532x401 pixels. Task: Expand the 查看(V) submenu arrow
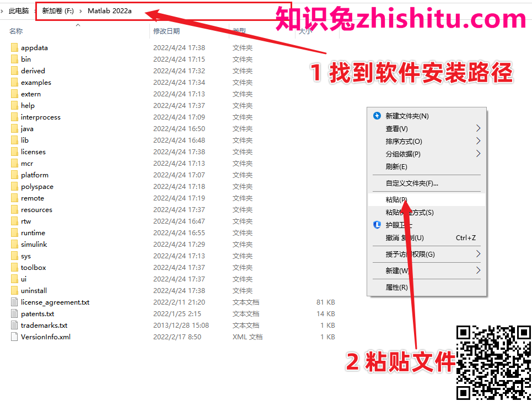tap(478, 128)
